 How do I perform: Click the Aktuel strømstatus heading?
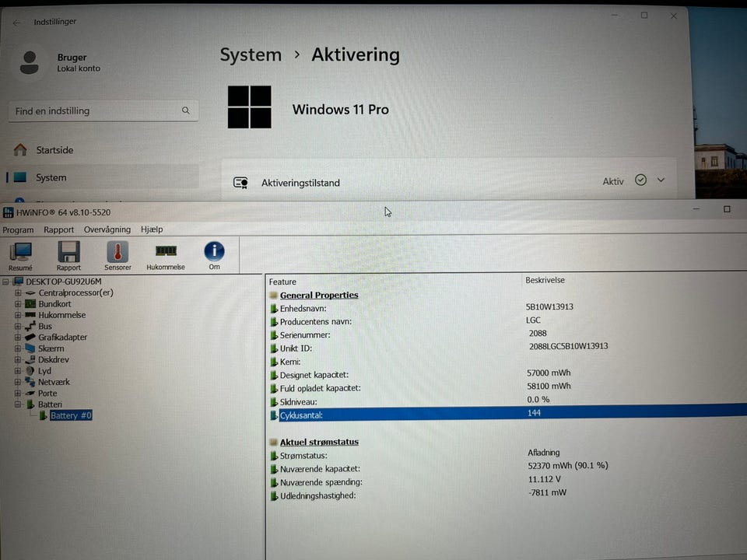click(319, 442)
